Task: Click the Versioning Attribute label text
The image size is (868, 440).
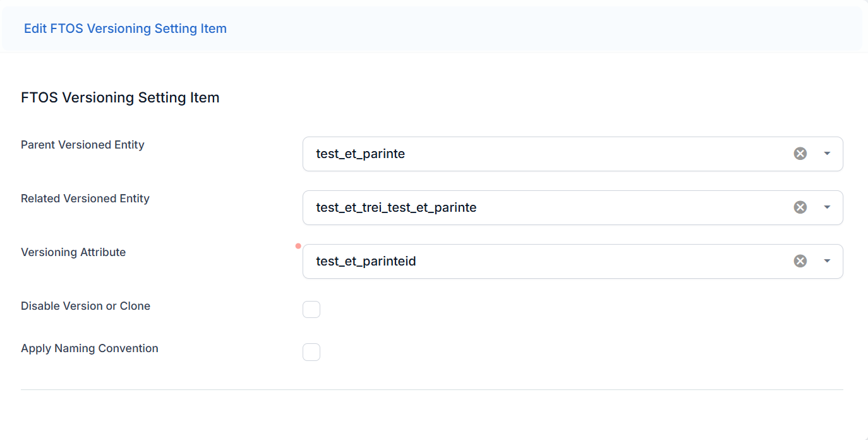Action: (x=73, y=252)
